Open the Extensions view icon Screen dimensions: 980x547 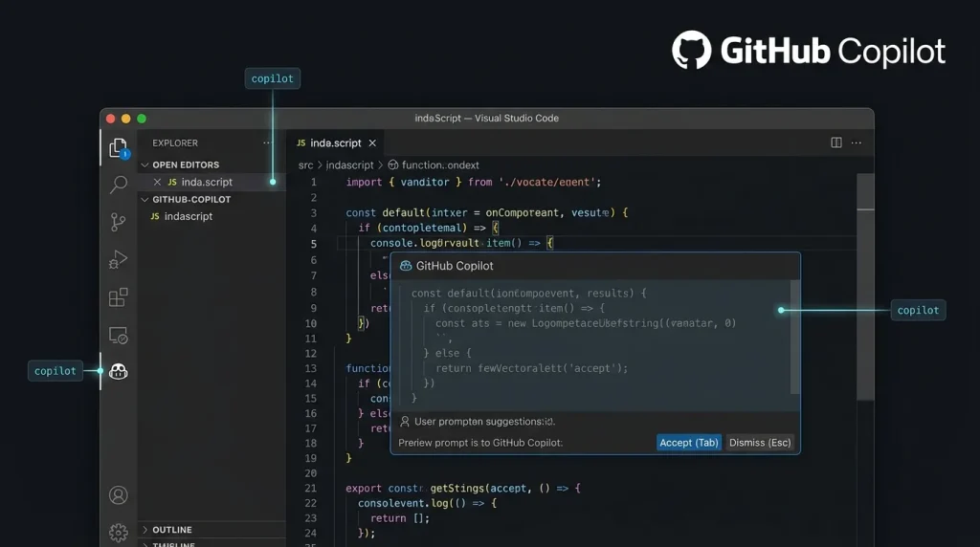118,297
